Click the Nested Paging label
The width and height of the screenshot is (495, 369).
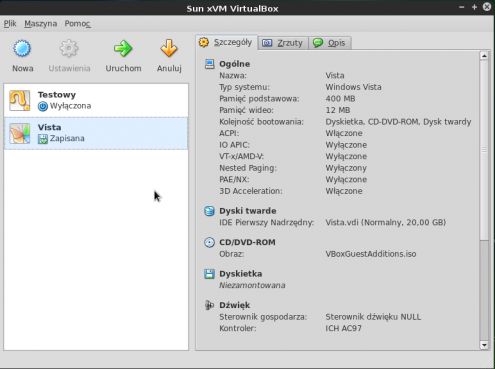pyautogui.click(x=248, y=168)
